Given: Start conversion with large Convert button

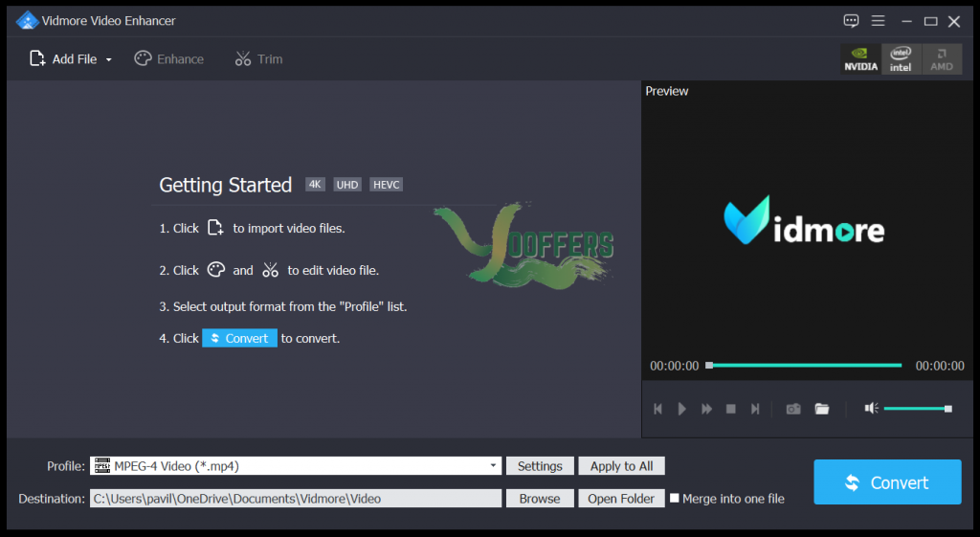Looking at the screenshot, I should pyautogui.click(x=887, y=482).
